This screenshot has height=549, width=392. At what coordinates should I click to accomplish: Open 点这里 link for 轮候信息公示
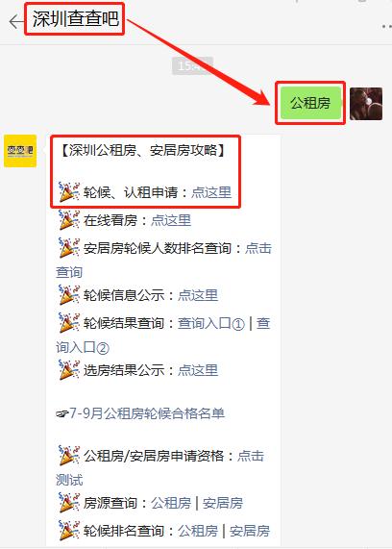tap(198, 295)
